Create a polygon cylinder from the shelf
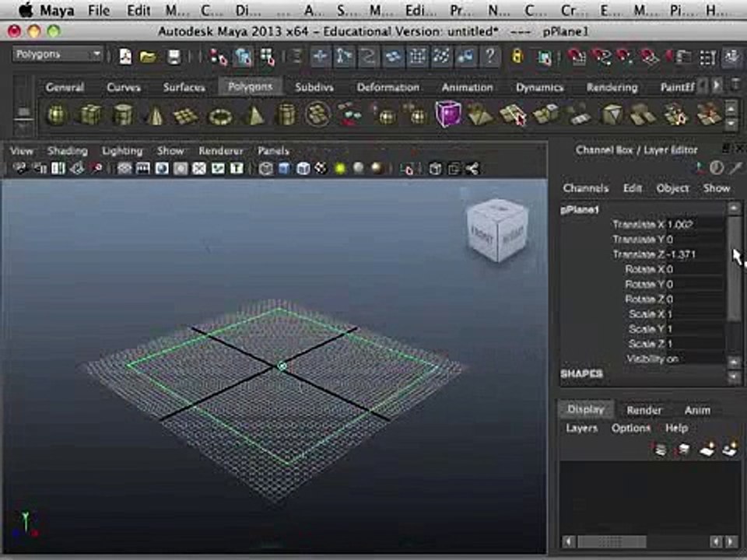Screen dimensions: 747x560 tap(123, 116)
